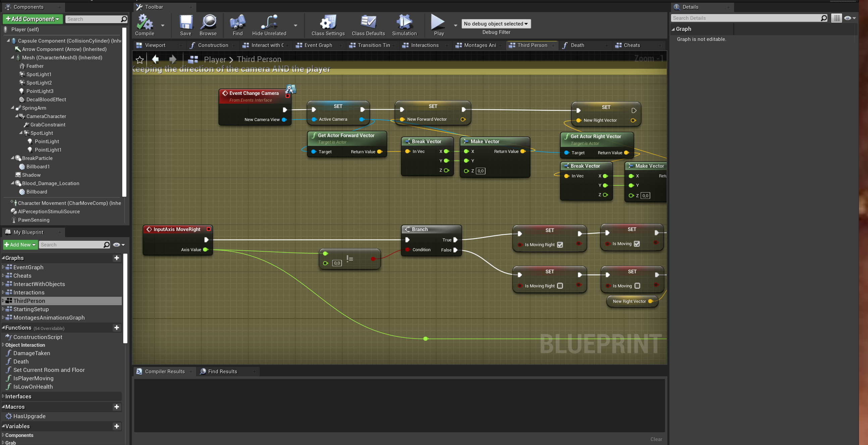
Task: Click the Add New button in My Blueprint
Action: (20, 244)
